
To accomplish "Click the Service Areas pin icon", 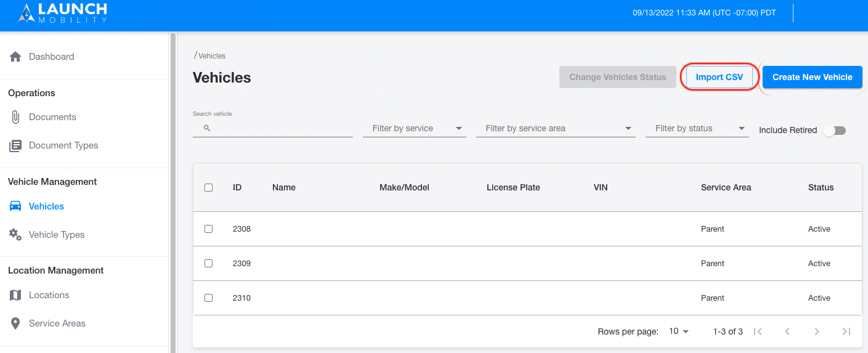I will click(15, 323).
